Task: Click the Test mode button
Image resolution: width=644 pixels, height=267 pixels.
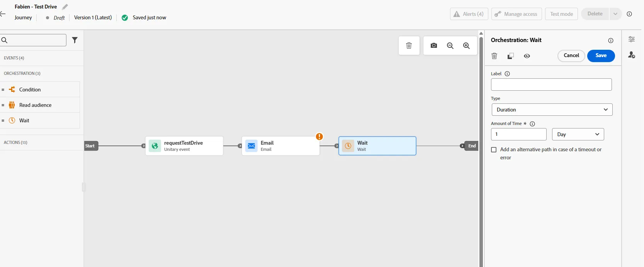Action: [561, 14]
